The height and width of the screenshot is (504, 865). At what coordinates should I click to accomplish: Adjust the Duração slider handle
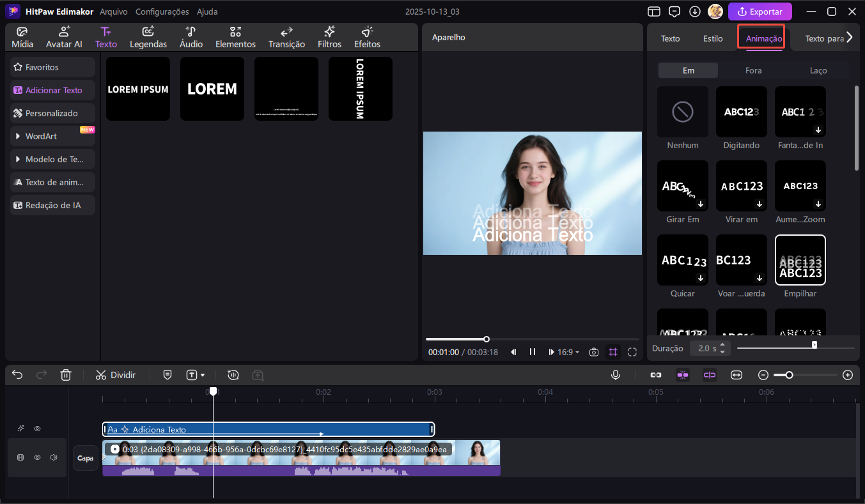tap(814, 345)
